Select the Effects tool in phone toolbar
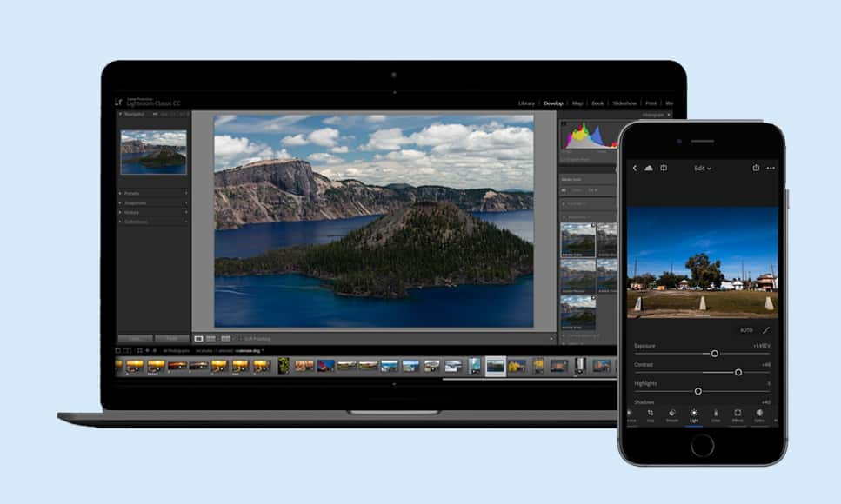This screenshot has height=504, width=841. pos(738,414)
